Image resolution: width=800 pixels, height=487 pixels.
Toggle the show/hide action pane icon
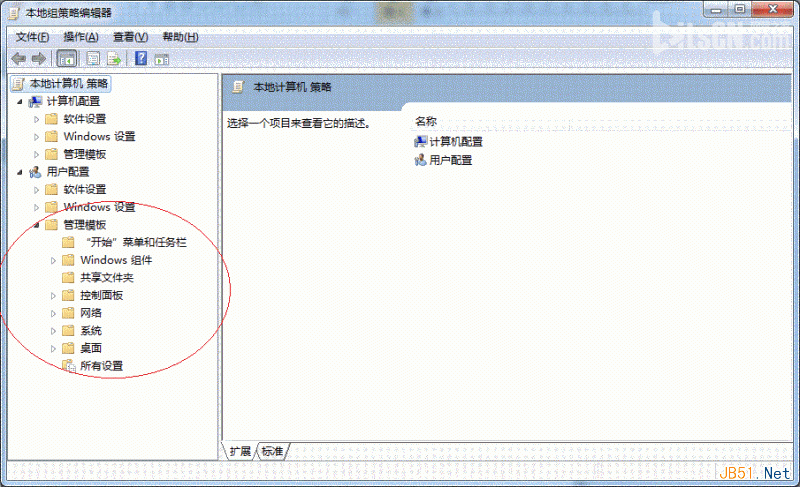point(162,59)
